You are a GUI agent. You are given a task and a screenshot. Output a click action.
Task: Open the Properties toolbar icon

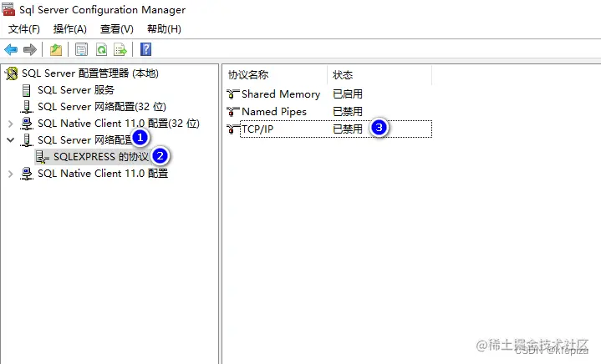tap(81, 49)
